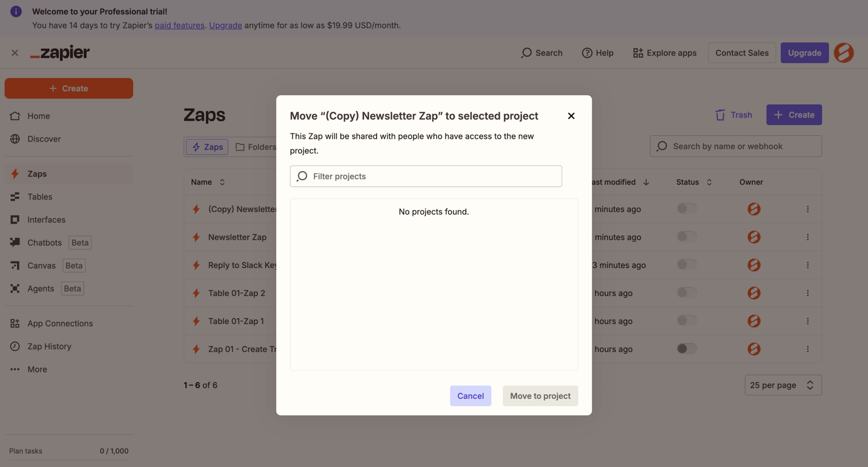The image size is (868, 467).
Task: Follow the Upgrade link in trial banner
Action: pos(226,25)
